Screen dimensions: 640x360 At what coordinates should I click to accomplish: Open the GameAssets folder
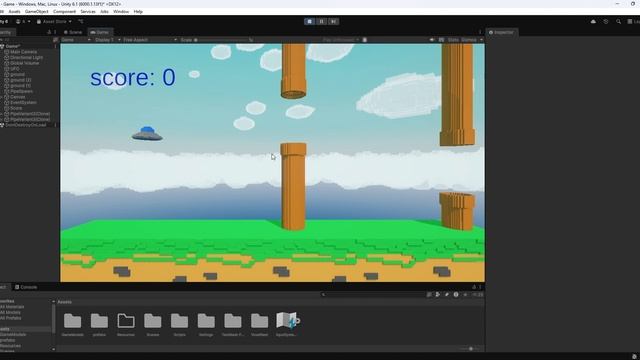coord(73,325)
